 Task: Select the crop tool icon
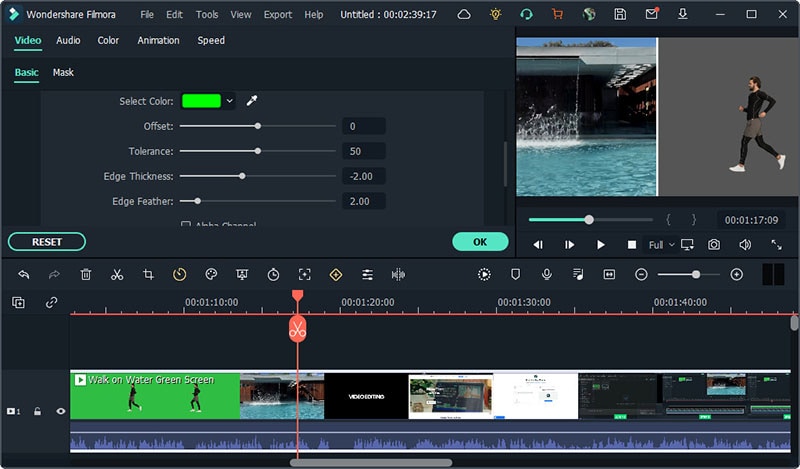pos(148,275)
